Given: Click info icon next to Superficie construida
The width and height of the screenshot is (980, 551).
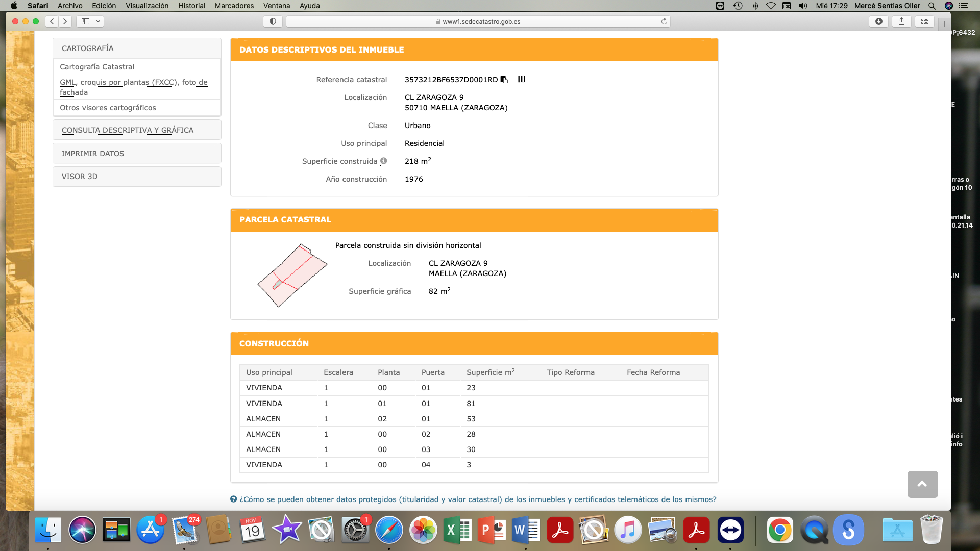Looking at the screenshot, I should click(383, 161).
